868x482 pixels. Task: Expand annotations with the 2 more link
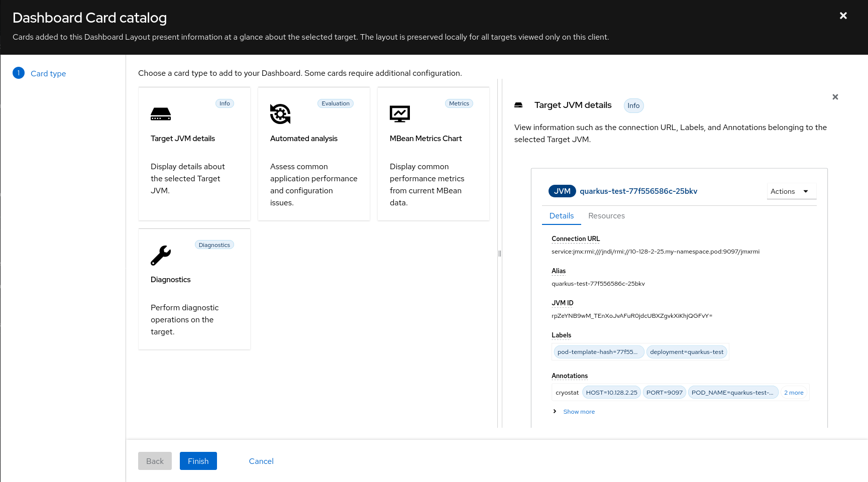(x=794, y=393)
